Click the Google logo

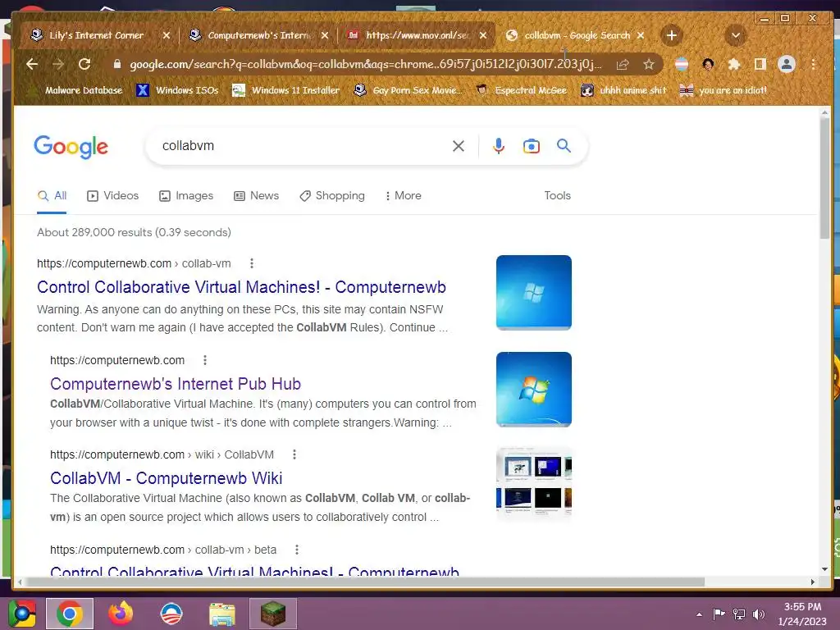click(71, 146)
